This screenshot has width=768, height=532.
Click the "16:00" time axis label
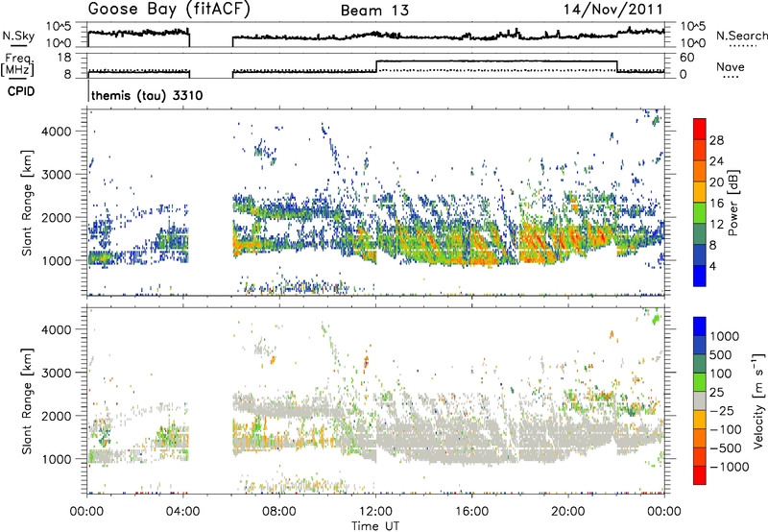pos(471,512)
